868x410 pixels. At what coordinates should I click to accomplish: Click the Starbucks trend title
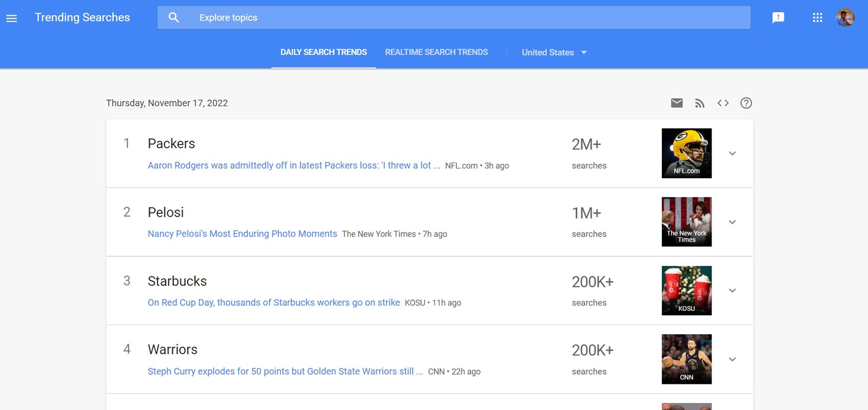177,281
